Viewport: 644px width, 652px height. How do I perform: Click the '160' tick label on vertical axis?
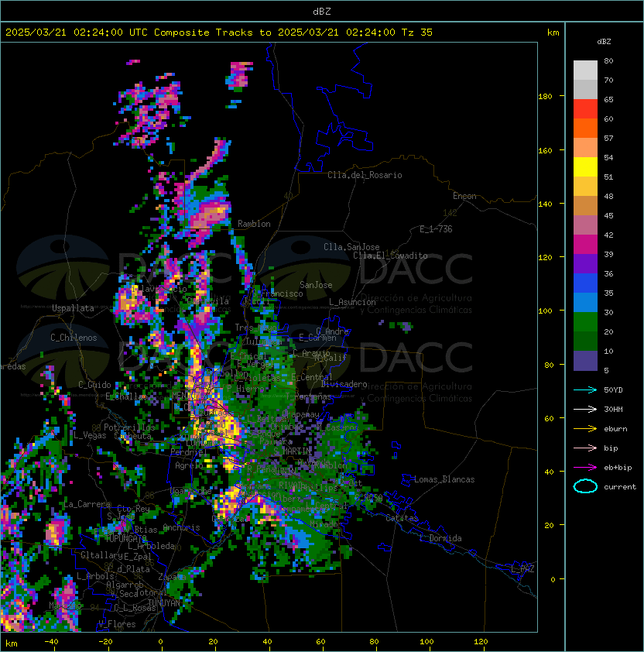545,150
